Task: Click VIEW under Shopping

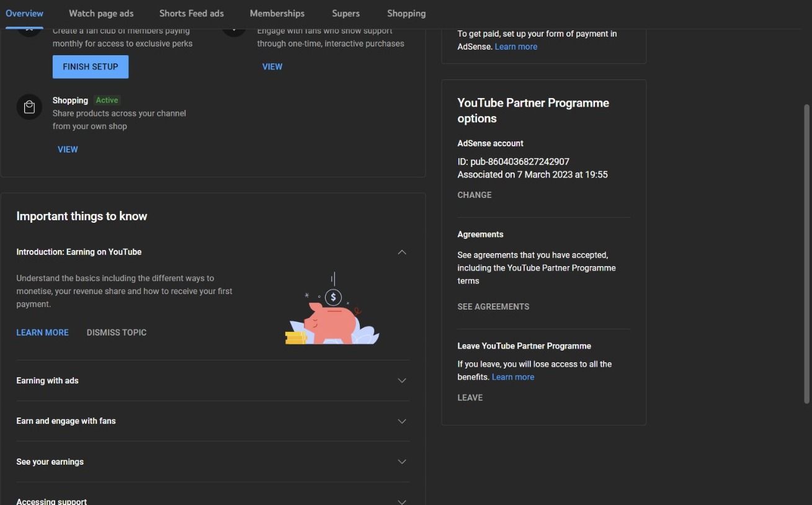Action: 68,150
